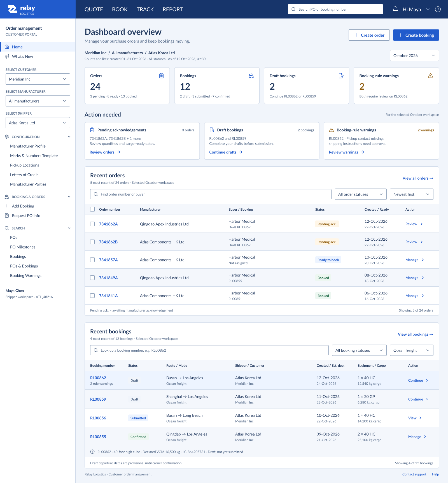Click the Home house icon in sidebar
Image resolution: width=448 pixels, height=483 pixels.
pyautogui.click(x=7, y=47)
